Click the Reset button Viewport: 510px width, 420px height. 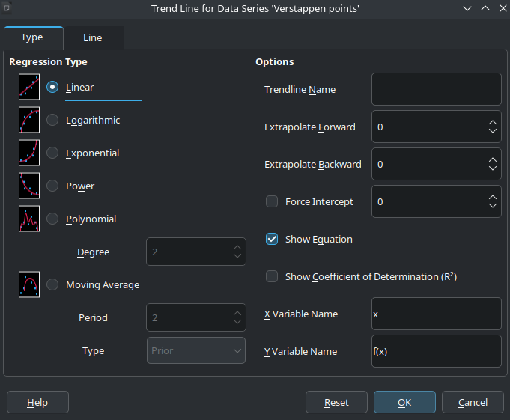point(336,402)
